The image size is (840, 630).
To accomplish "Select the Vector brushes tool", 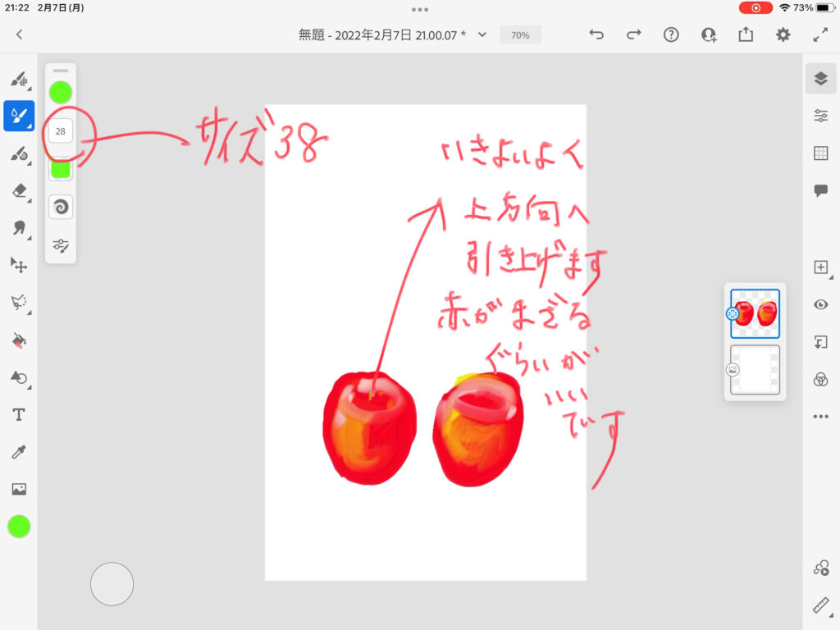I will pos(18,153).
